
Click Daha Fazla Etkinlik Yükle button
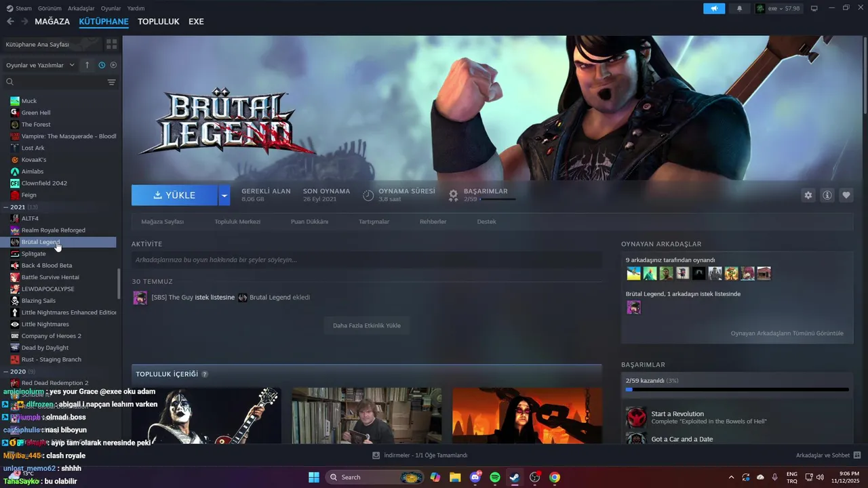[367, 325]
